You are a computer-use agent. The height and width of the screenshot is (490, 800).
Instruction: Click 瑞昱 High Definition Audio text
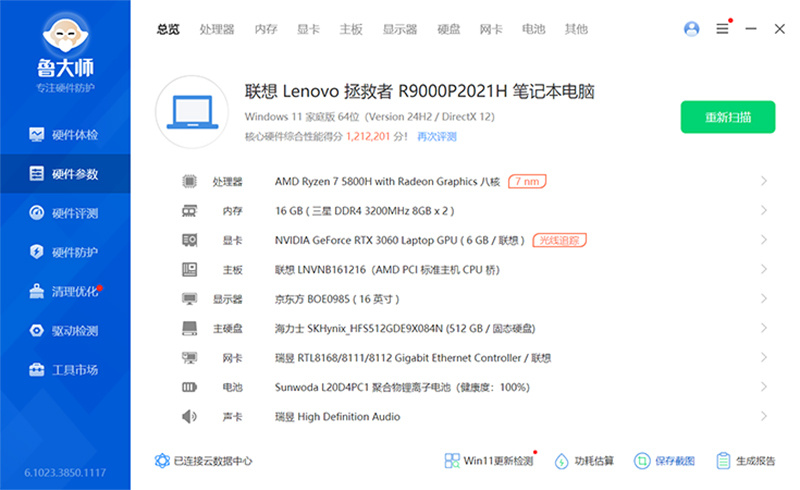pos(337,416)
